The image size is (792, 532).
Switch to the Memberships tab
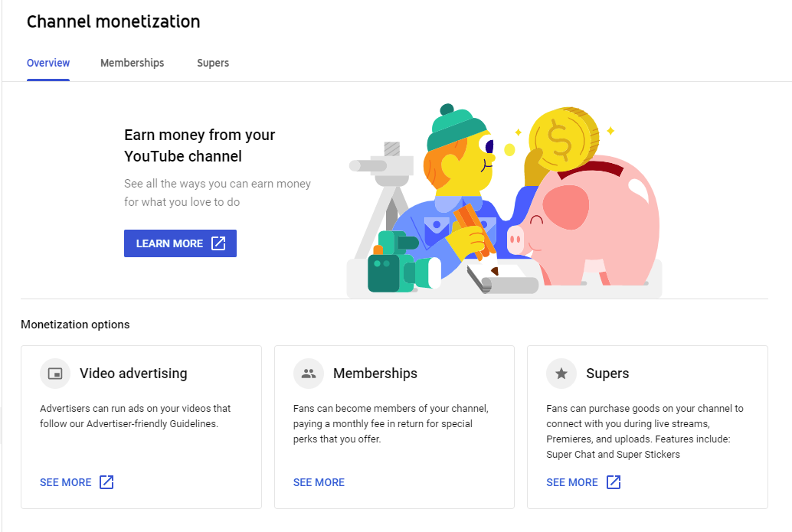(133, 63)
